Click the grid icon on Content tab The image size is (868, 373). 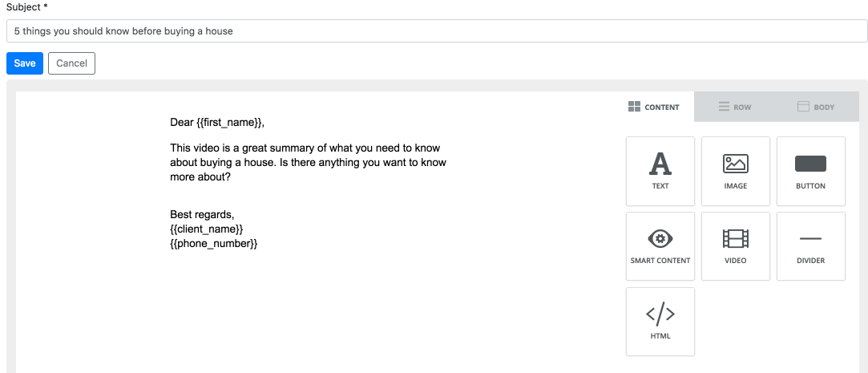(635, 107)
